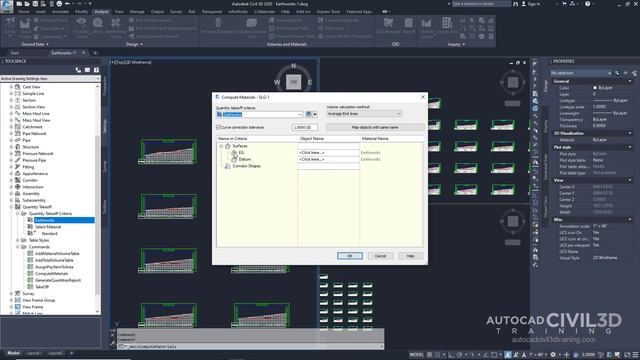Click the <Click here...> cell for Datum
The width and height of the screenshot is (640, 360).
329,159
